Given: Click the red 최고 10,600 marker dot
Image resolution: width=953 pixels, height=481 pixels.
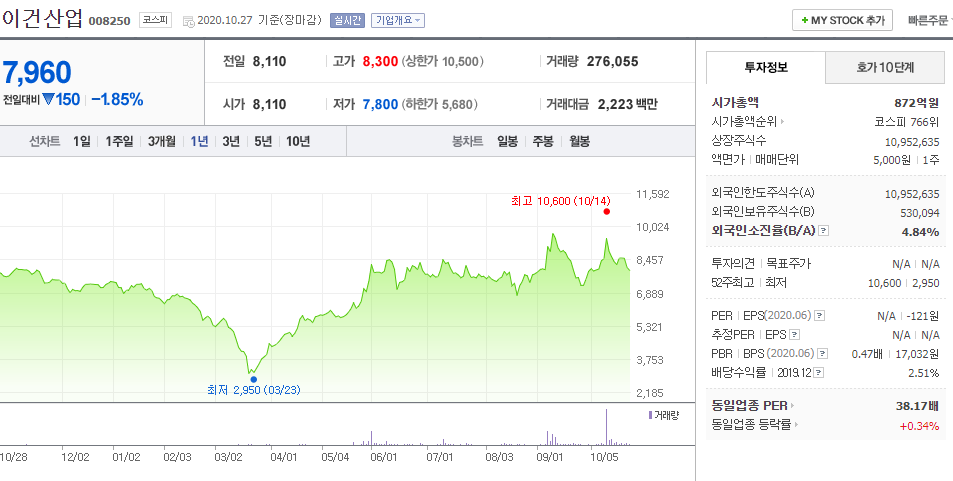Looking at the screenshot, I should click(607, 212).
